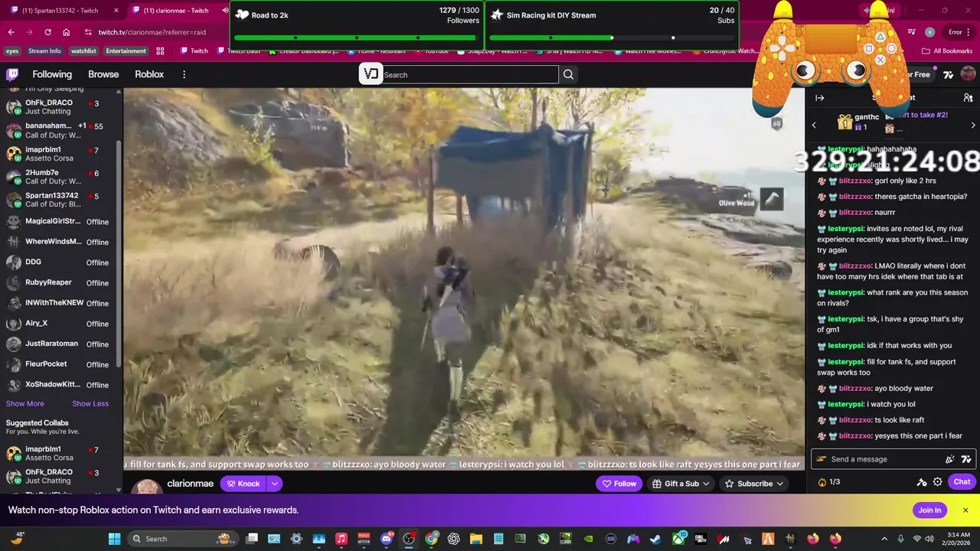The width and height of the screenshot is (980, 551).
Task: Open File Explorer from taskbar
Action: tap(475, 539)
